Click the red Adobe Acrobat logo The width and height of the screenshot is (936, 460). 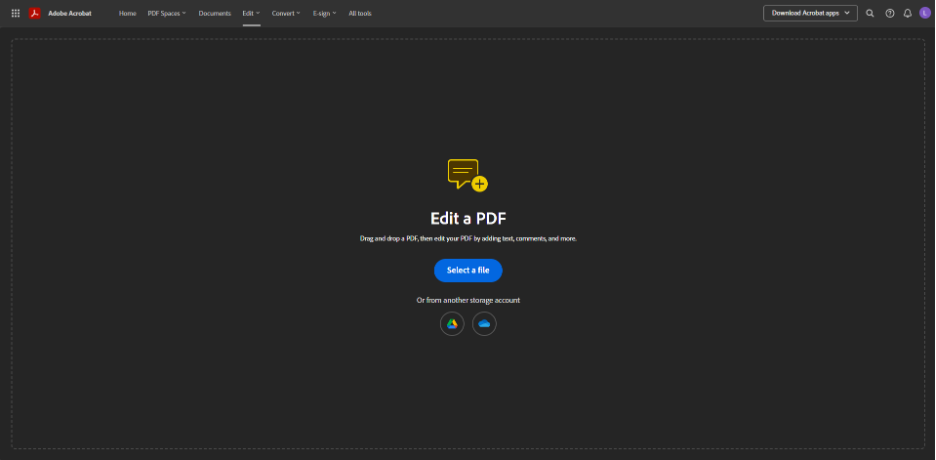point(35,13)
